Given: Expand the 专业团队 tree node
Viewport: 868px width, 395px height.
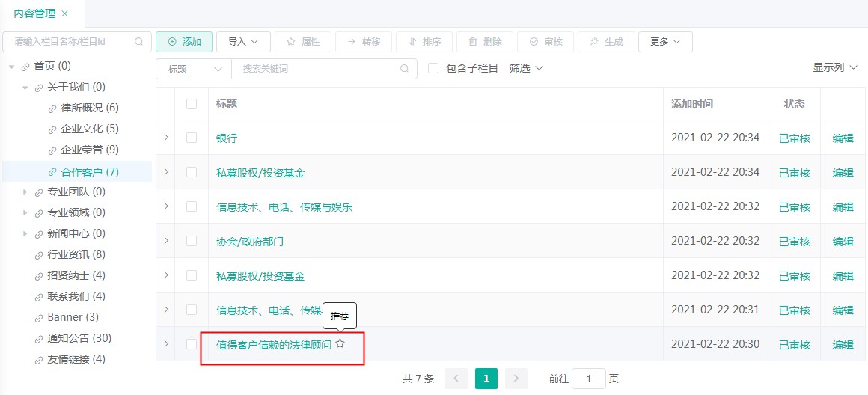Looking at the screenshot, I should pyautogui.click(x=25, y=192).
